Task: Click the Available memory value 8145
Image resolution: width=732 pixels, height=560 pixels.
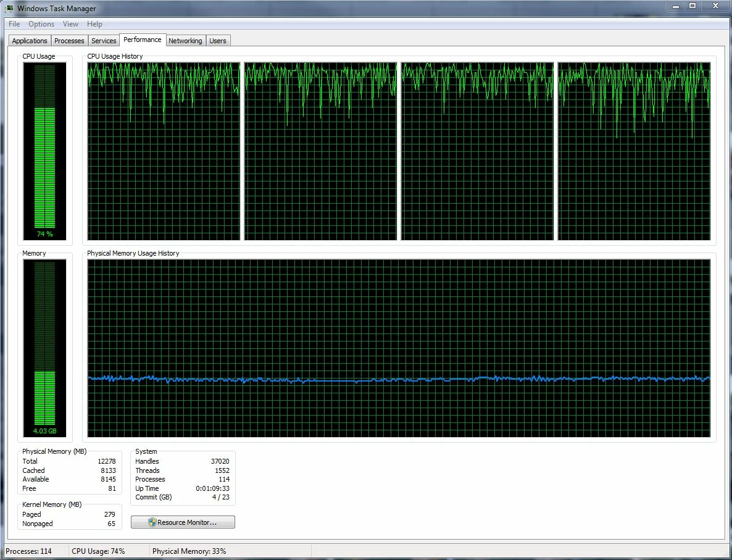Action: pos(108,479)
